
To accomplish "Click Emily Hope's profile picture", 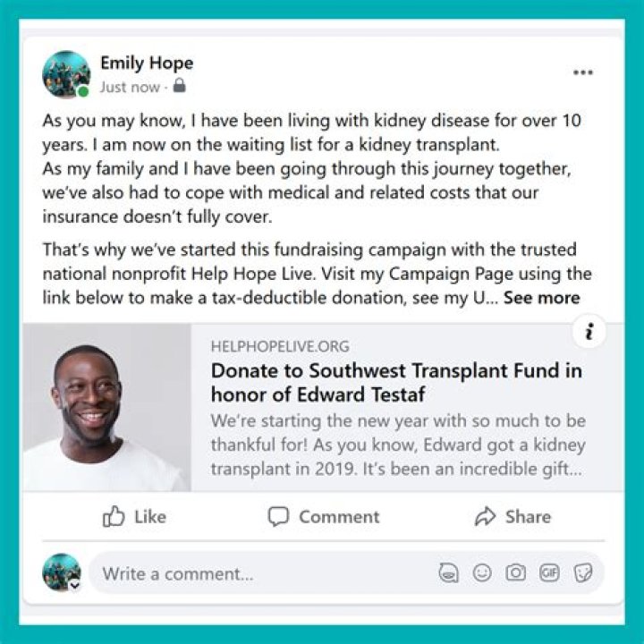I will [x=66, y=74].
